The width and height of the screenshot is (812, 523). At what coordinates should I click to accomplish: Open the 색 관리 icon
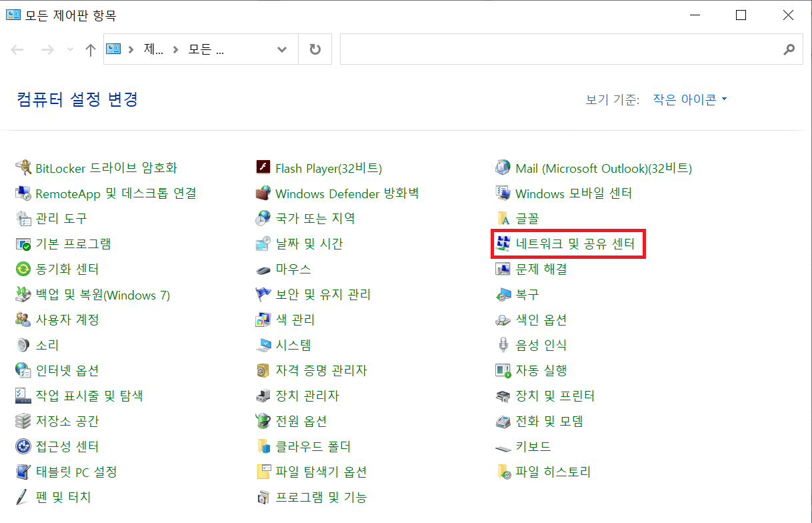tap(263, 320)
